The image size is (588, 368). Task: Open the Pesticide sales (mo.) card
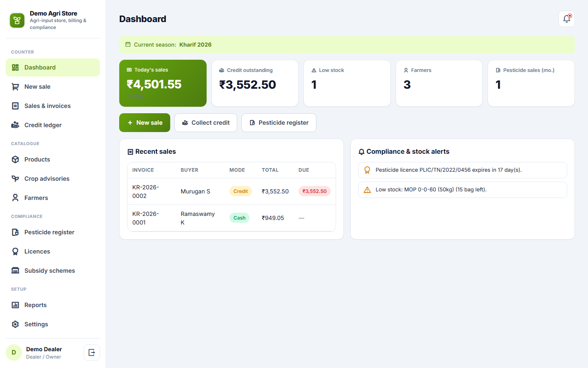(531, 83)
